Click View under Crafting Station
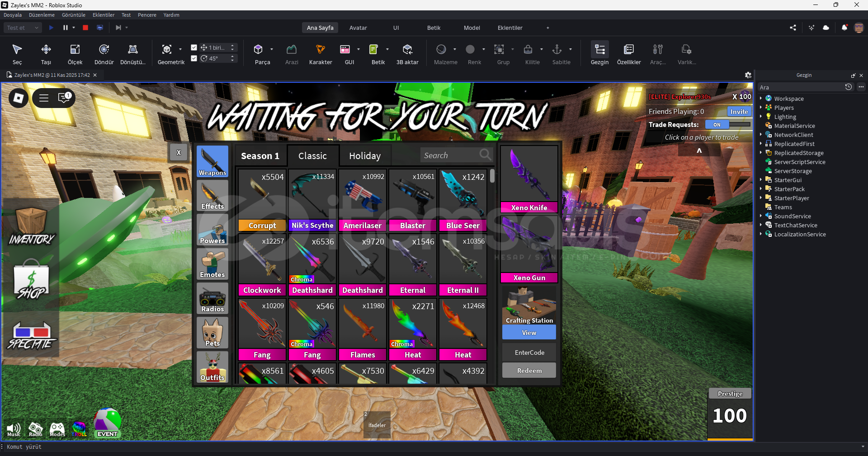Screen dimensions: 868x456 tap(529, 333)
